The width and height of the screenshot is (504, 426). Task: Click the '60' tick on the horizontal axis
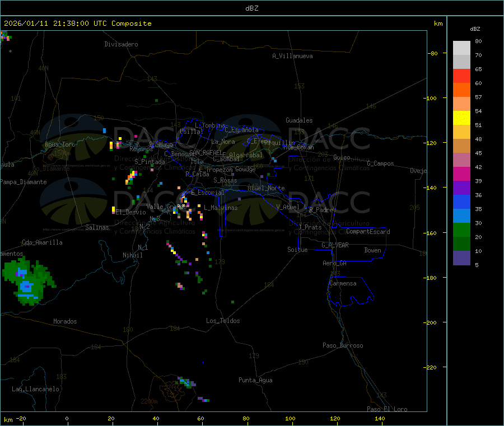(x=200, y=418)
